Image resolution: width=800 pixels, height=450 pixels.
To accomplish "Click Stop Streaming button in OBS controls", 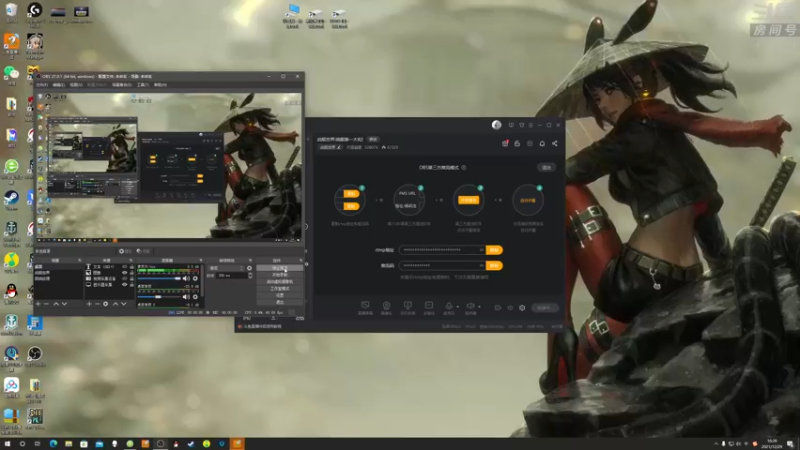I will pos(280,268).
